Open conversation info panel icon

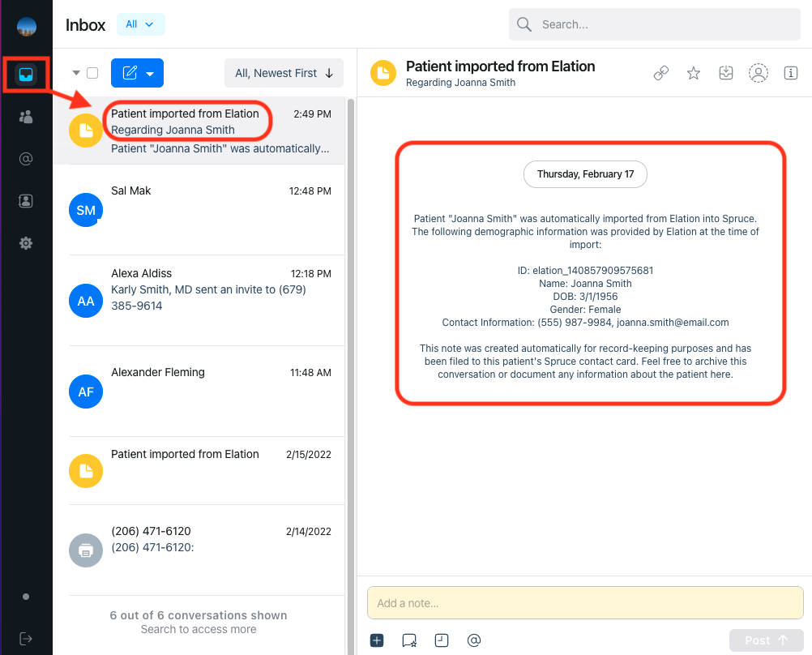pos(791,73)
